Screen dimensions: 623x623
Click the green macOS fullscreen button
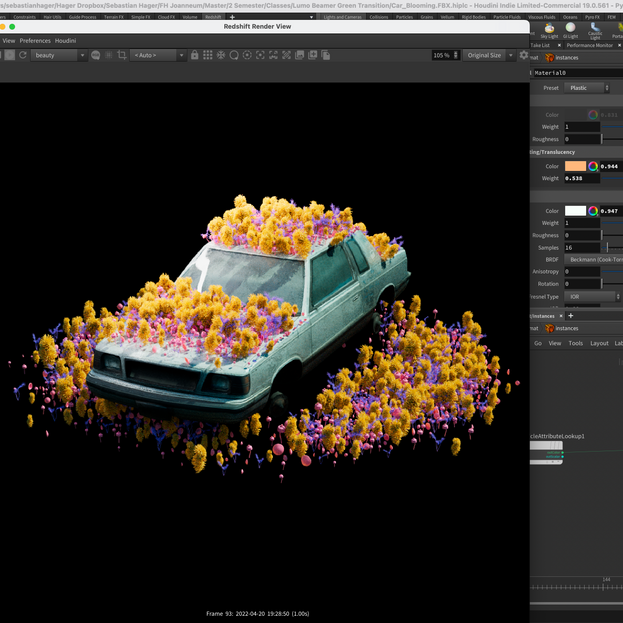(12, 27)
